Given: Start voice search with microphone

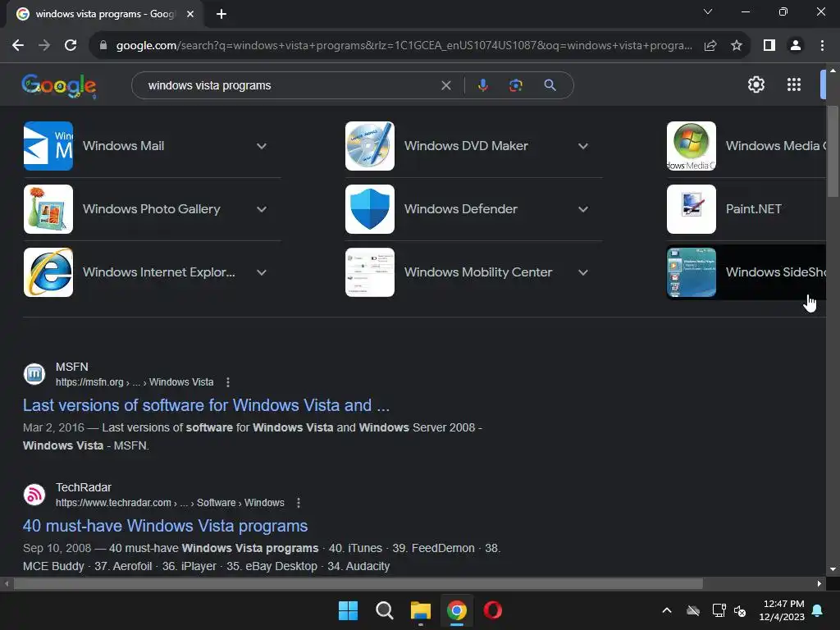Looking at the screenshot, I should [x=482, y=85].
